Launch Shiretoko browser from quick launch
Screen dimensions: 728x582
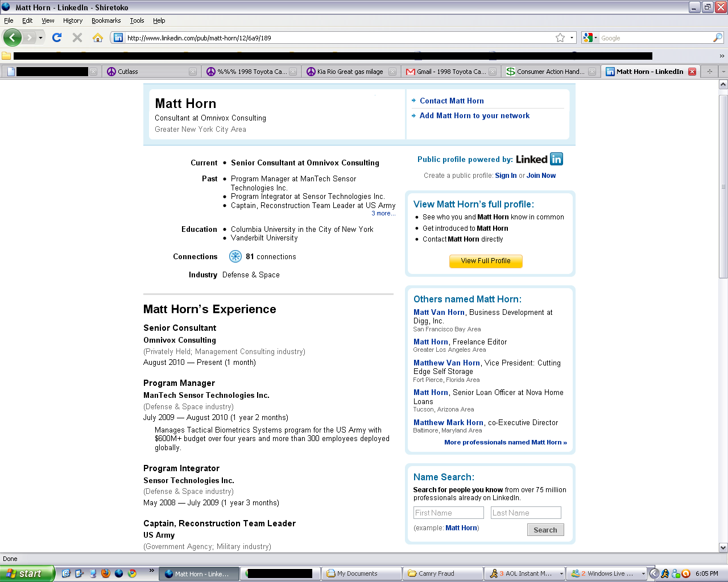click(x=119, y=573)
